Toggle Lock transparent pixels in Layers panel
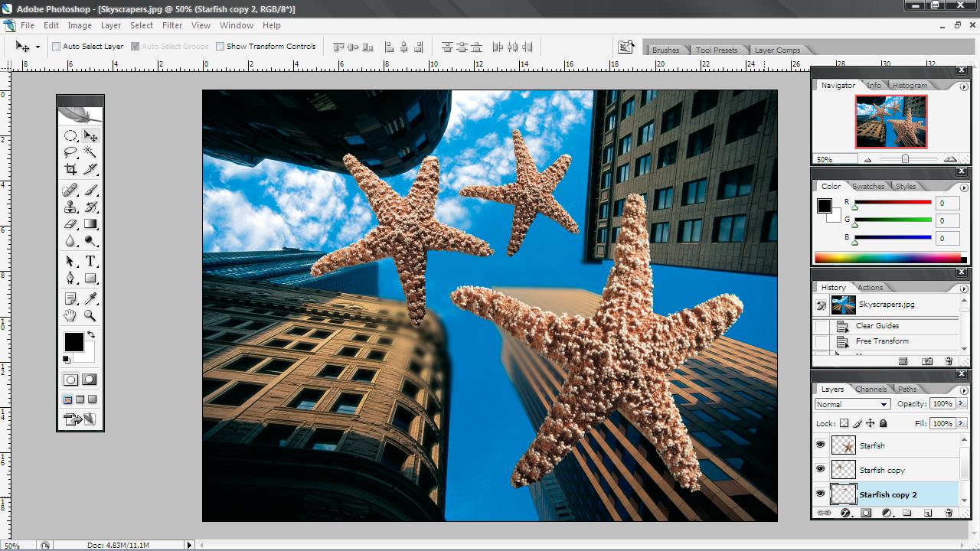 tap(844, 423)
